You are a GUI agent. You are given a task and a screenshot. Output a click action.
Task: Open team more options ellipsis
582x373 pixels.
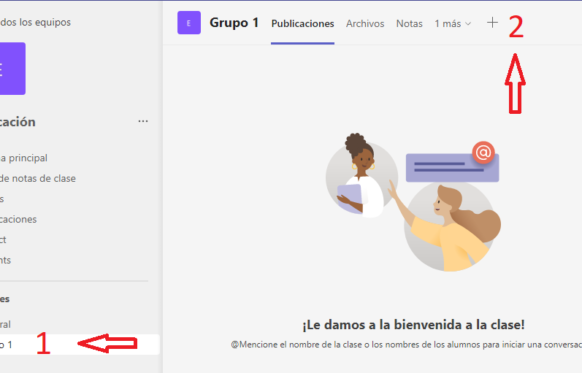(x=143, y=121)
